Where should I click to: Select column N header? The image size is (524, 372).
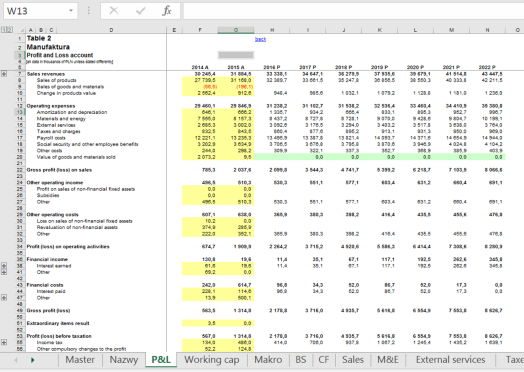pyautogui.click(x=487, y=30)
